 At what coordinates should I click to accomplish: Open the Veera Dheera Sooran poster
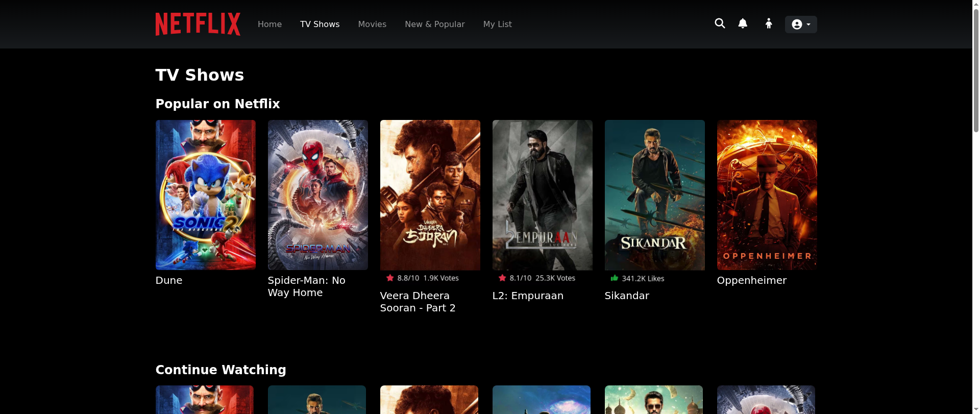tap(430, 195)
